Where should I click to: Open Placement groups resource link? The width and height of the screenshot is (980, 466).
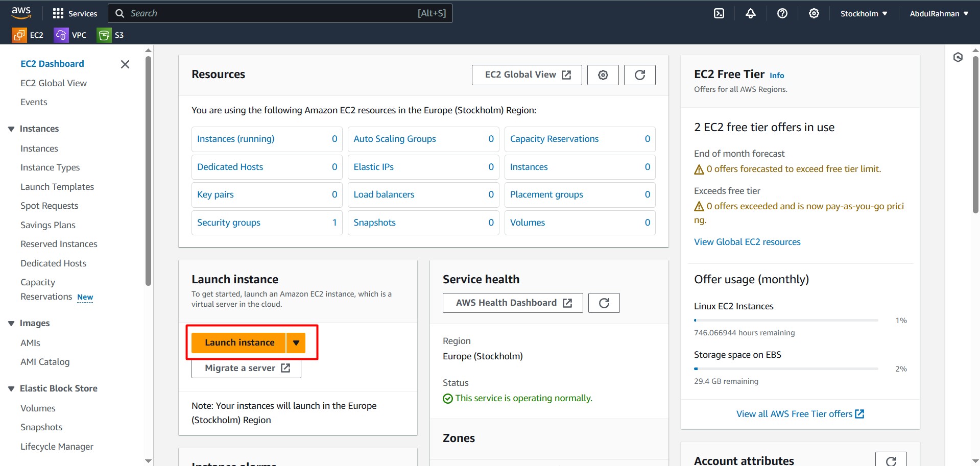pyautogui.click(x=546, y=194)
